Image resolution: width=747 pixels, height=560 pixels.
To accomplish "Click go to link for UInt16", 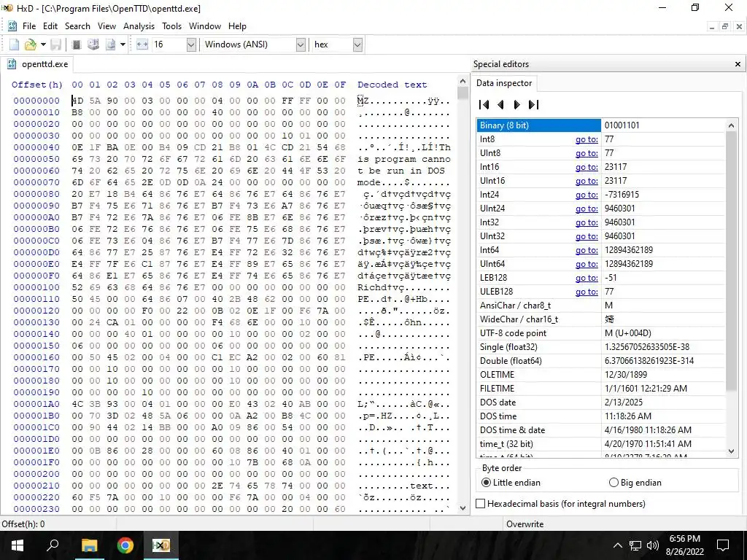I will point(587,181).
